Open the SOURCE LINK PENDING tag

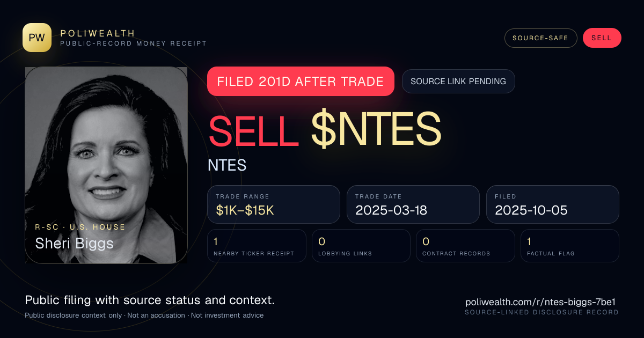(x=458, y=82)
